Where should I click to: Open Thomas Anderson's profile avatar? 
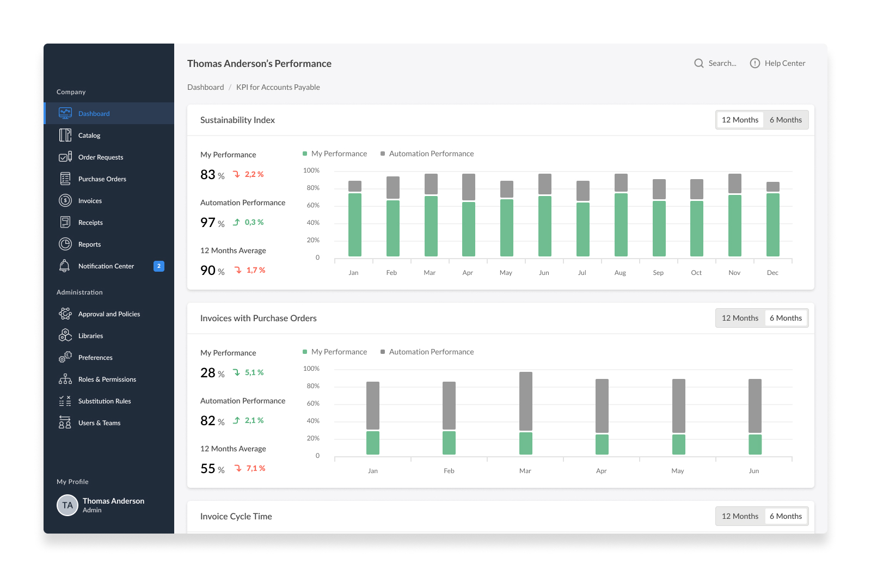pyautogui.click(x=68, y=505)
